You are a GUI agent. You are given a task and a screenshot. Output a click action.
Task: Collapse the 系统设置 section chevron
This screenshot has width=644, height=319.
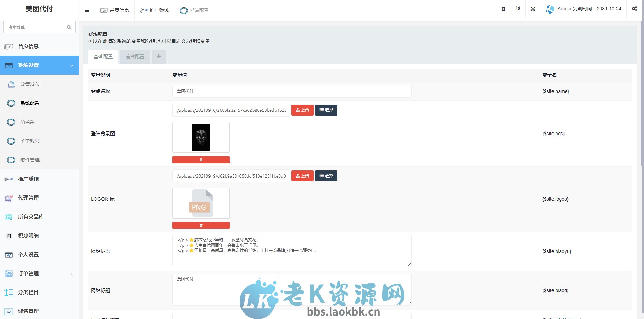tap(72, 65)
